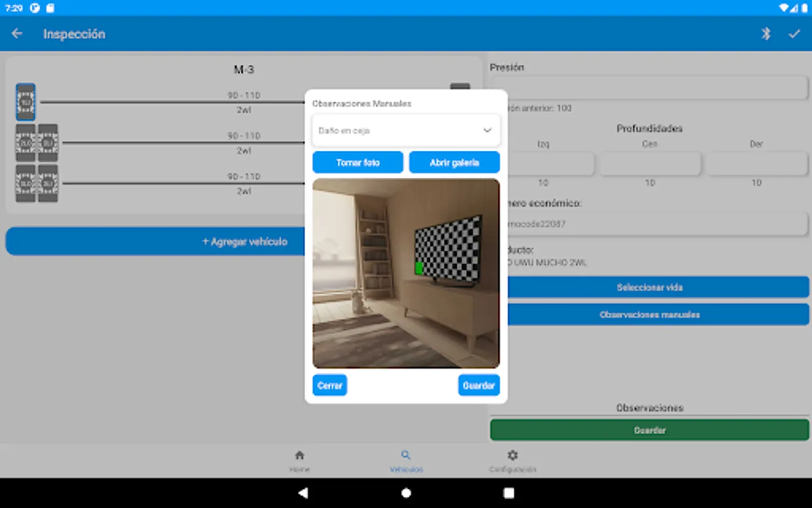Click the Observaciones section label
This screenshot has height=508, width=812.
pos(650,408)
